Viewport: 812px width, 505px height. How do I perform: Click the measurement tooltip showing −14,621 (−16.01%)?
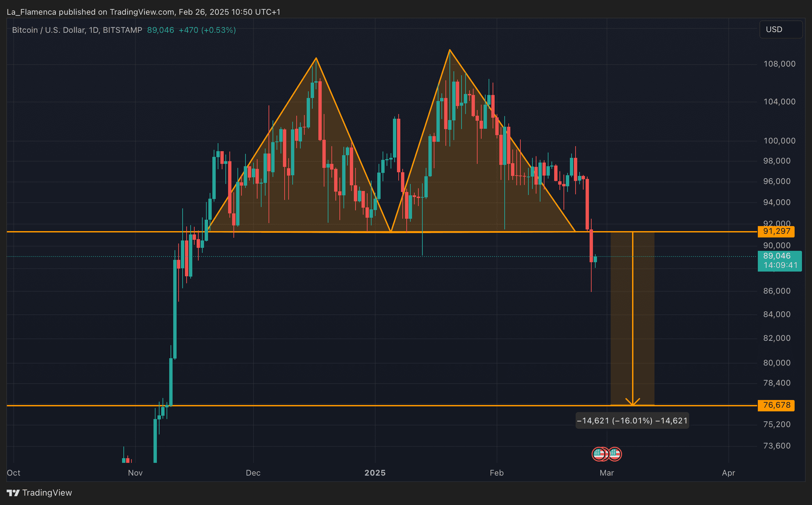pyautogui.click(x=632, y=420)
